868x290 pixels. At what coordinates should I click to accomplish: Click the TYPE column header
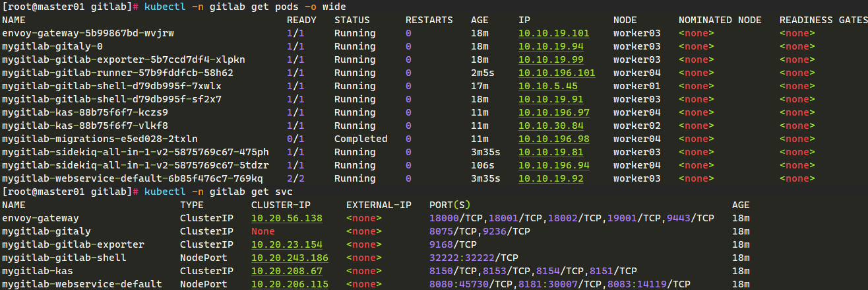click(191, 205)
